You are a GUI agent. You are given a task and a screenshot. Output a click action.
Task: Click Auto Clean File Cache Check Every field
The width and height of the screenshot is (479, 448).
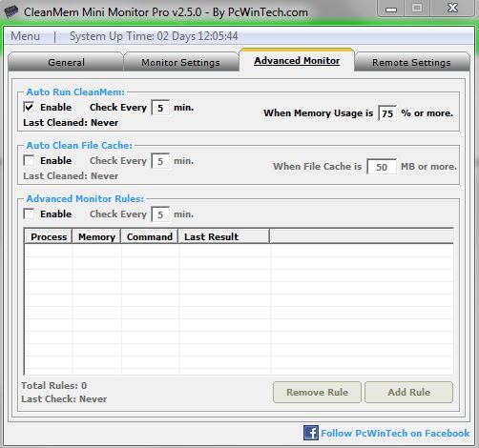(x=160, y=161)
